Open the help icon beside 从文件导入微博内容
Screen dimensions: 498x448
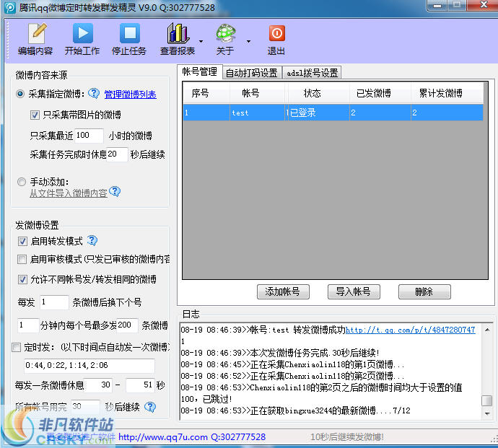point(115,191)
